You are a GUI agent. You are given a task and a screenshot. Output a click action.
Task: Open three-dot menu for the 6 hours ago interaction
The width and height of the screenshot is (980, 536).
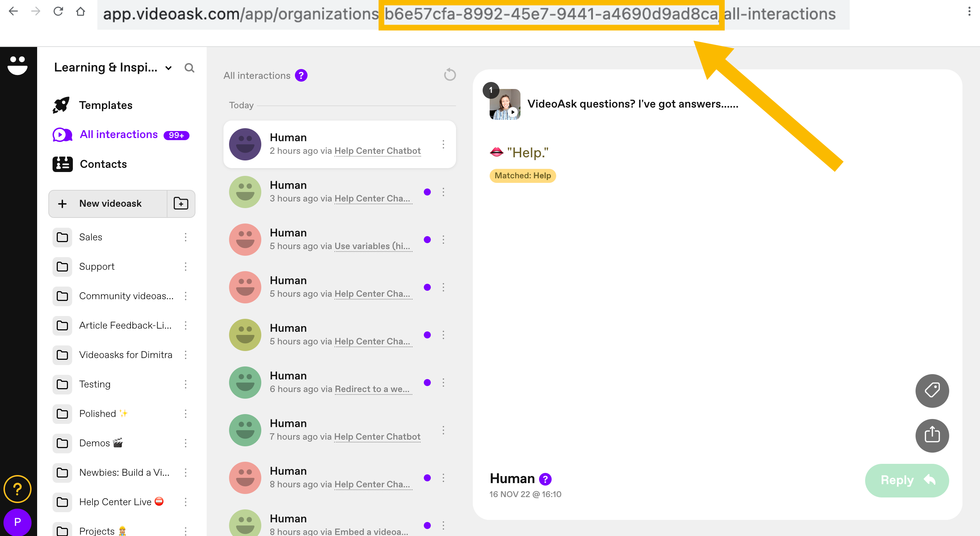coord(443,382)
